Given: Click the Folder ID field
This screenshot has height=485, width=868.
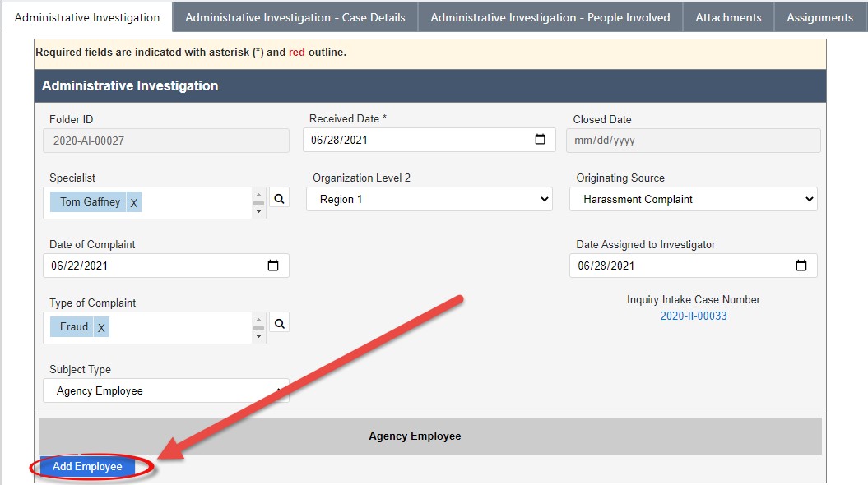Looking at the screenshot, I should (x=166, y=141).
